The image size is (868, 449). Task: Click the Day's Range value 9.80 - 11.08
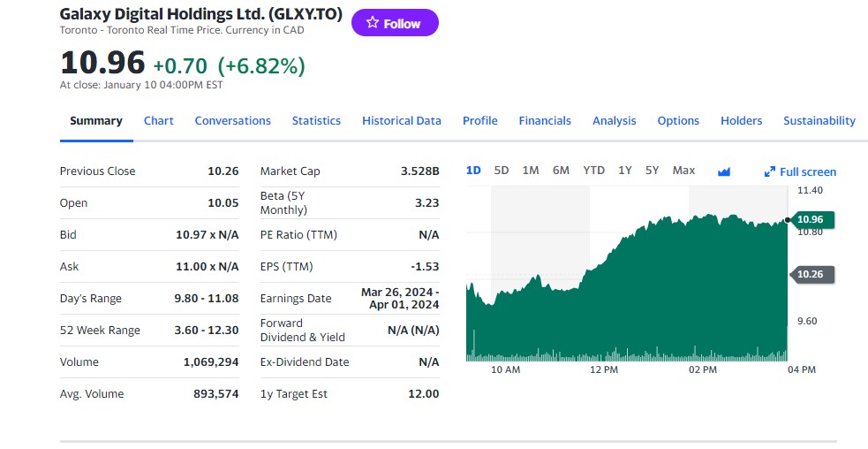pos(207,298)
